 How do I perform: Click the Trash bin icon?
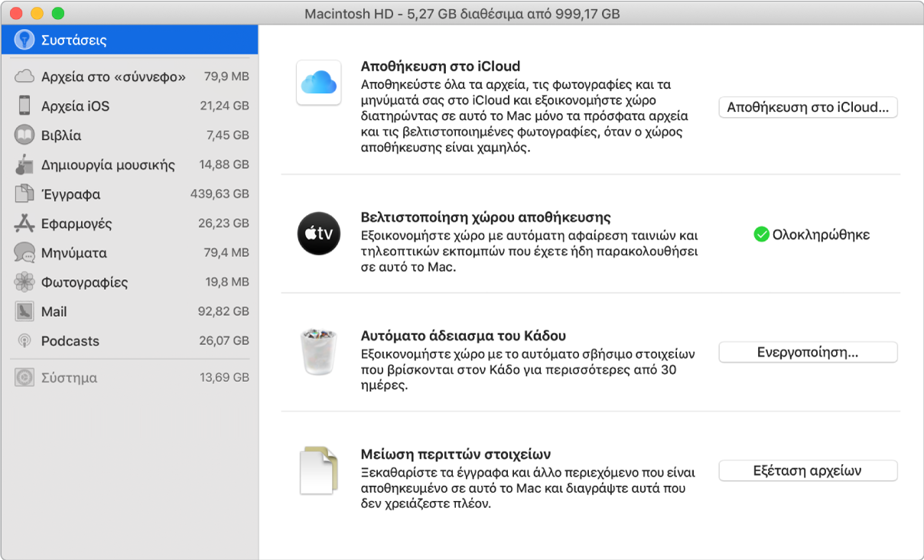coord(318,353)
